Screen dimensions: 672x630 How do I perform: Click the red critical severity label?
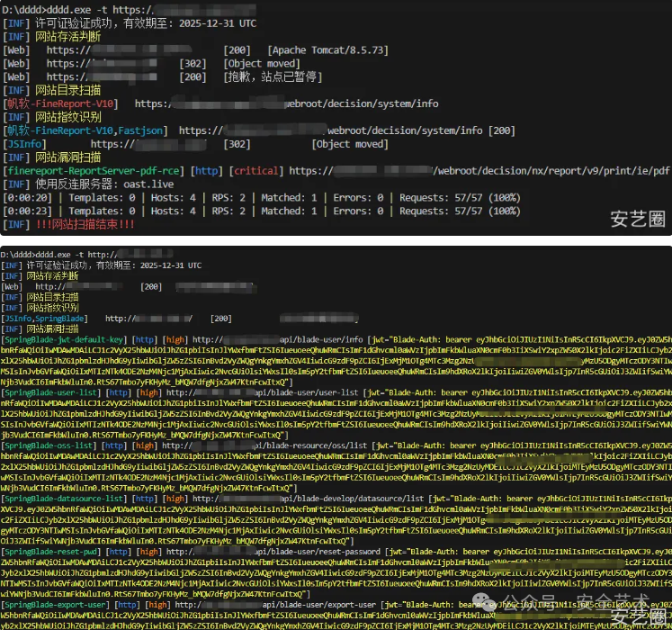(x=255, y=171)
